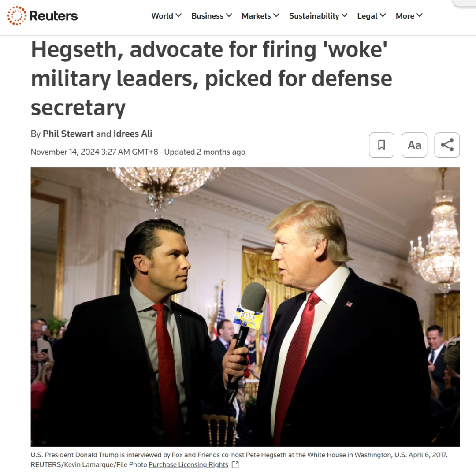Click the article headline about Hegseth
The height and width of the screenshot is (475, 476).
pos(212,78)
